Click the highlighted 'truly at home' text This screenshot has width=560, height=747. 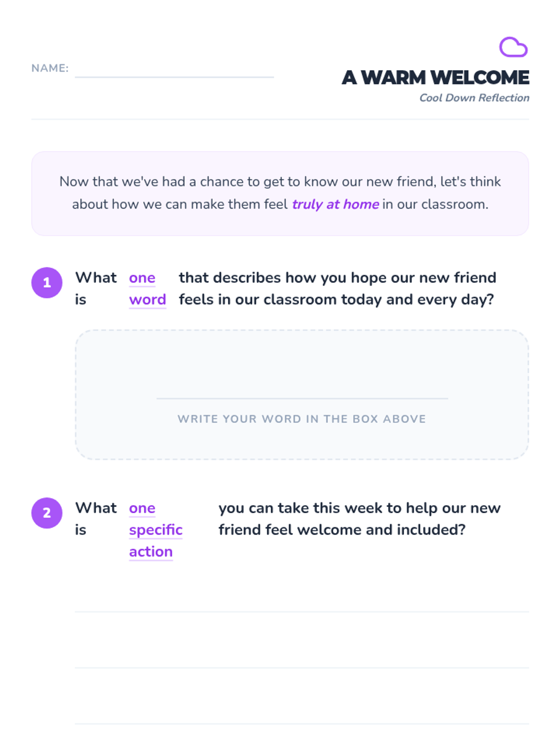click(336, 204)
